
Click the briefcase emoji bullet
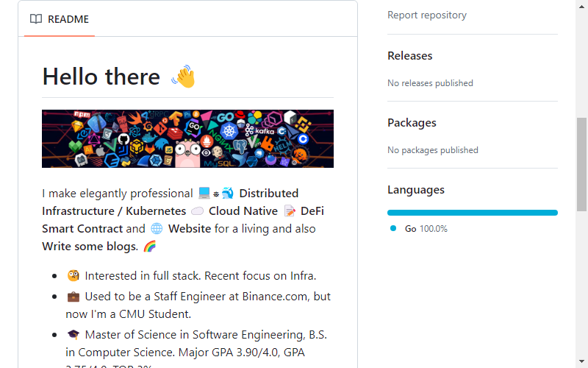[73, 297]
